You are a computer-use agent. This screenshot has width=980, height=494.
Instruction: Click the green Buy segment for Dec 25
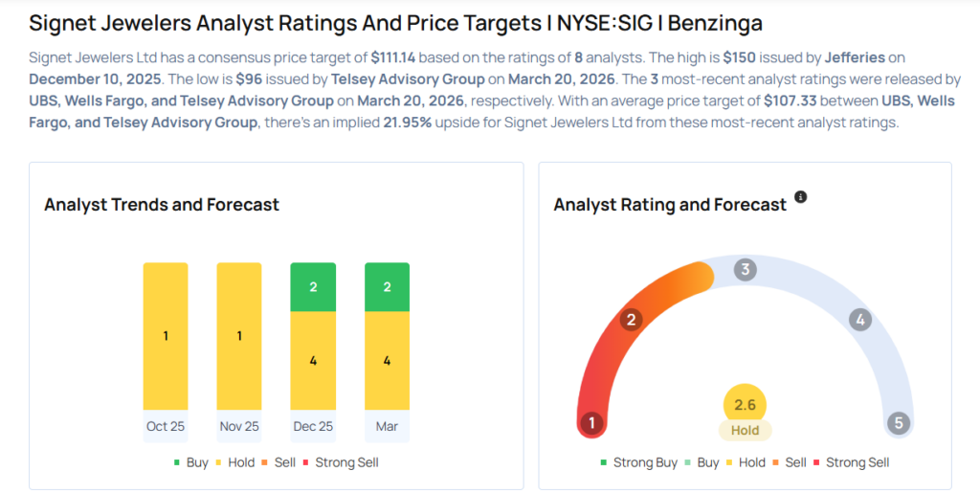click(313, 287)
